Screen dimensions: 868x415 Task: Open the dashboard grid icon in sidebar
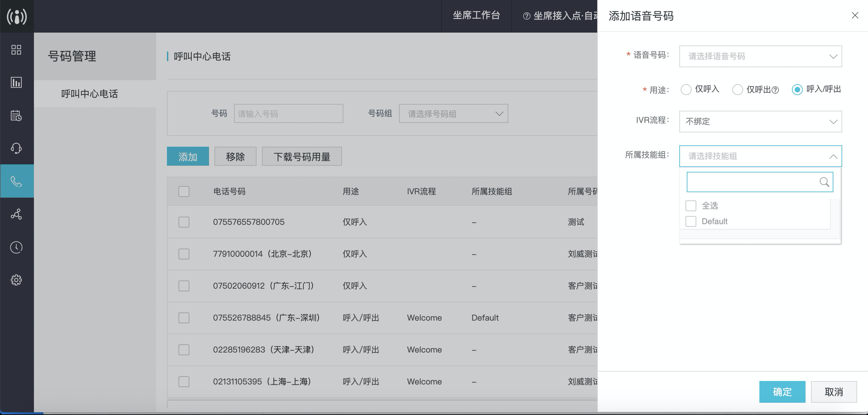pyautogui.click(x=16, y=50)
